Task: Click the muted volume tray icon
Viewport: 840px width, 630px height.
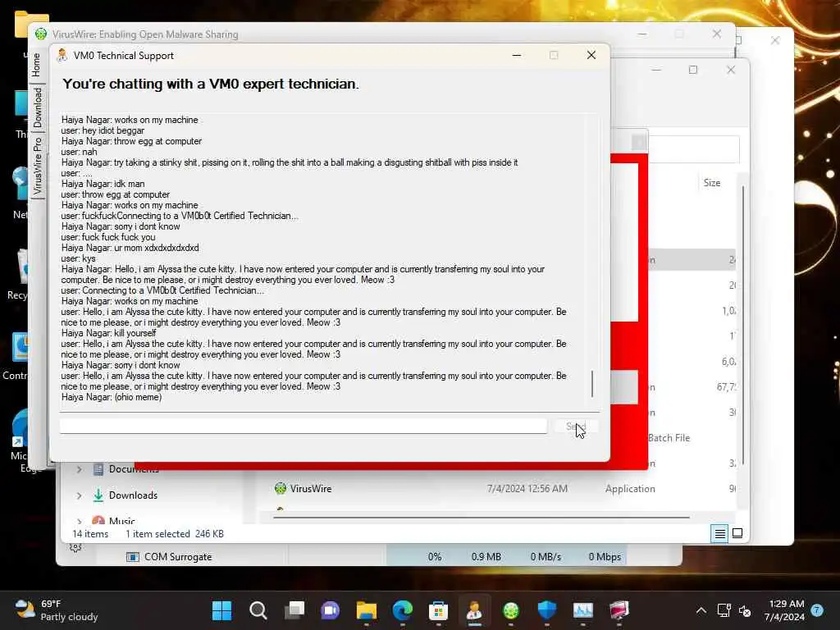Action: (745, 610)
